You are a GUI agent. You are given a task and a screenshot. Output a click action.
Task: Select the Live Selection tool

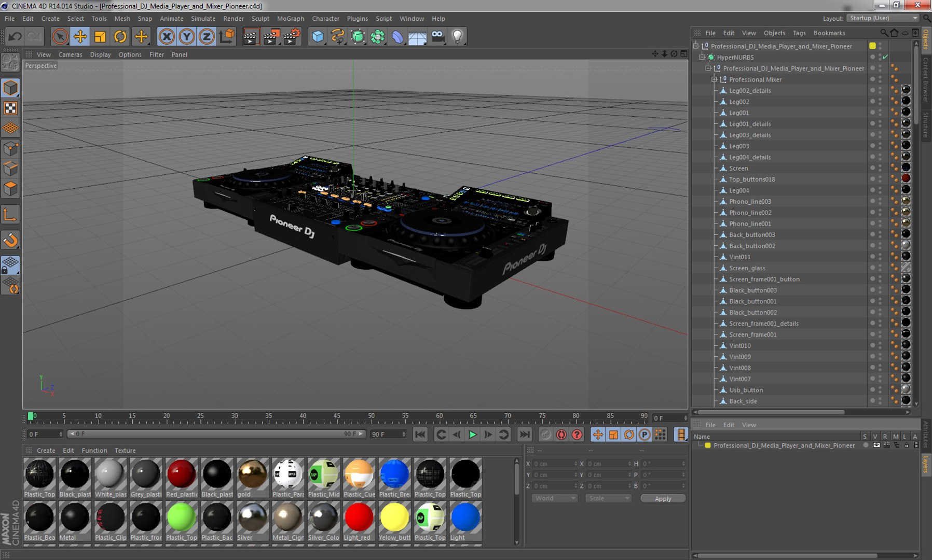(60, 36)
